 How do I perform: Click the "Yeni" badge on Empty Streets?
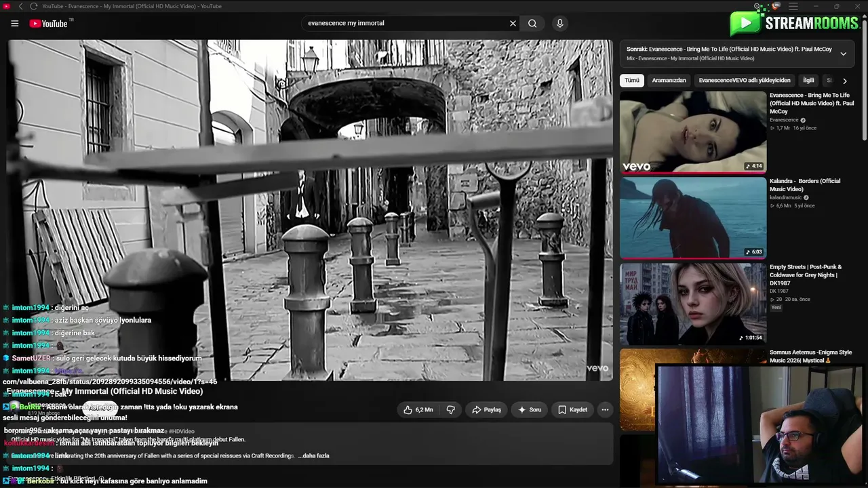click(x=776, y=308)
